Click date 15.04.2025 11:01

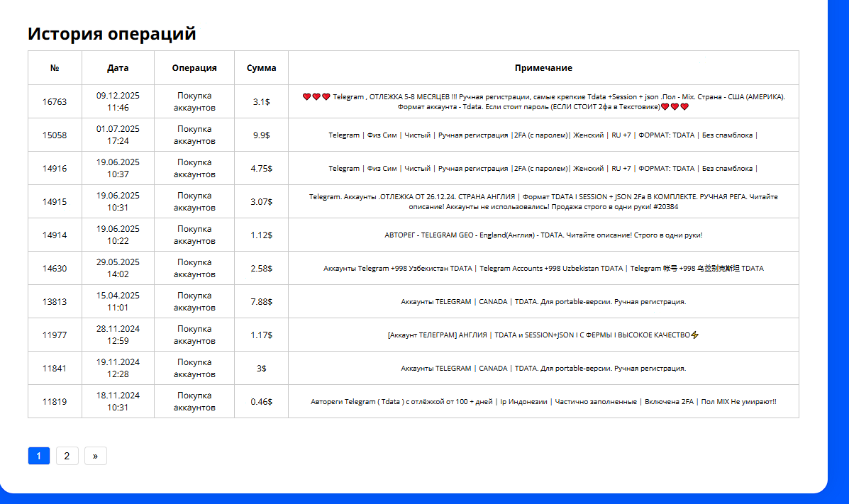118,301
